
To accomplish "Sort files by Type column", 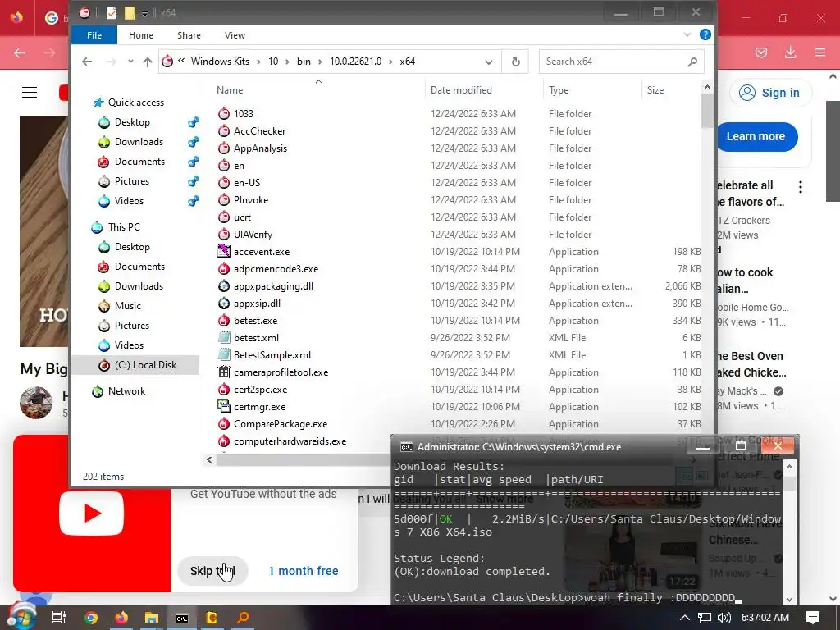I will [x=558, y=90].
